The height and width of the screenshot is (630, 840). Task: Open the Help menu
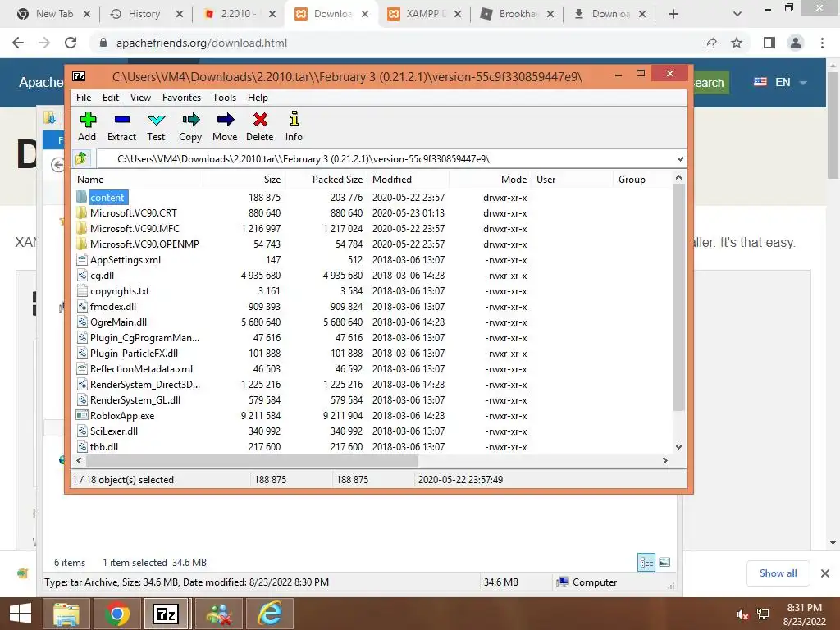pos(258,97)
